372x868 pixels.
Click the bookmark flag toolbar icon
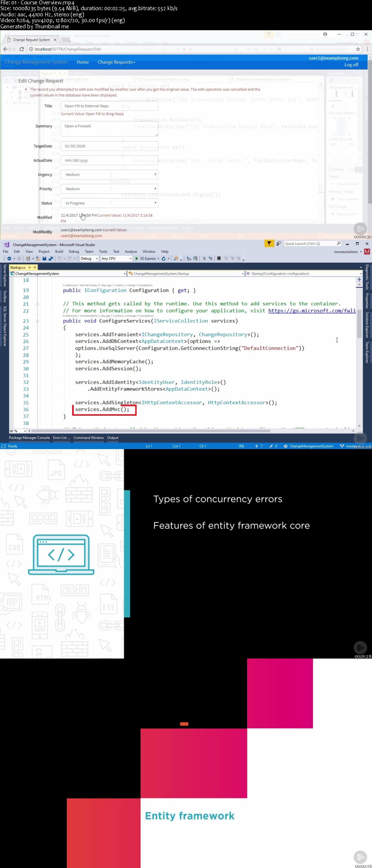pos(219,259)
